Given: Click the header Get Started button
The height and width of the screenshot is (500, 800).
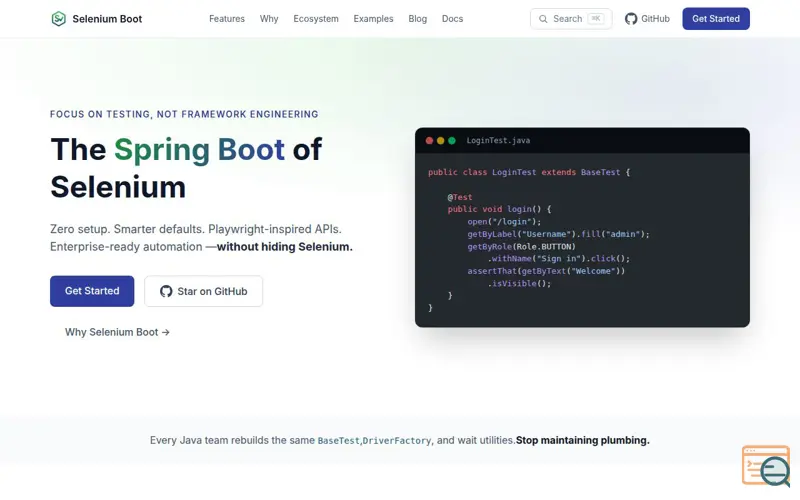Looking at the screenshot, I should [x=716, y=19].
